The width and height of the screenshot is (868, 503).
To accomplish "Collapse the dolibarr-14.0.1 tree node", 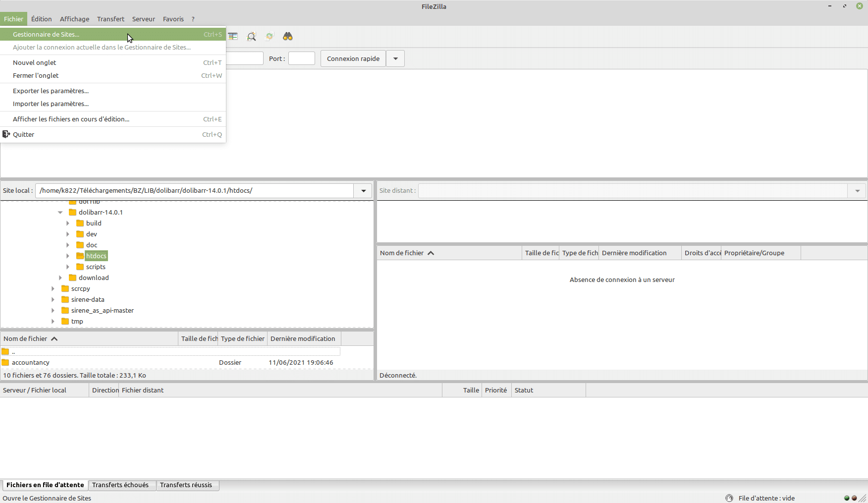I will point(60,212).
